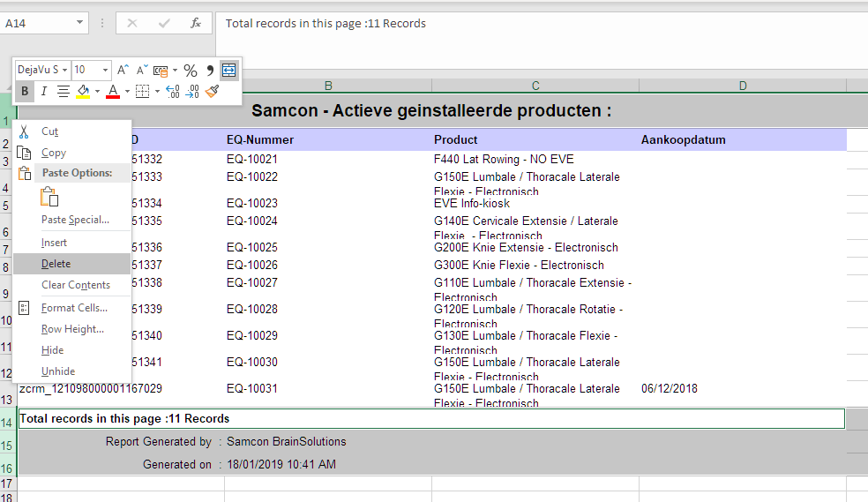Select column C header
868x502 pixels.
point(535,86)
